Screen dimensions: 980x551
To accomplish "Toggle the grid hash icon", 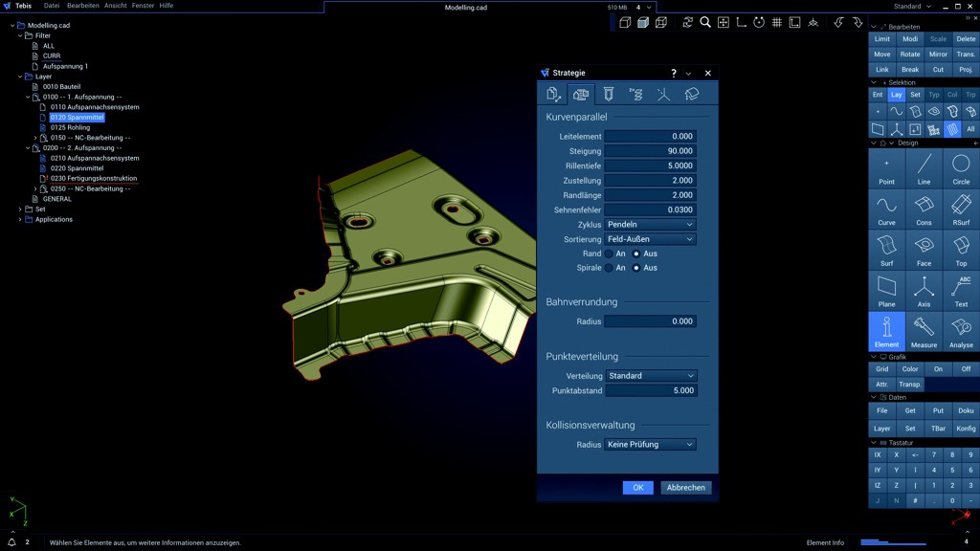I will coord(776,23).
